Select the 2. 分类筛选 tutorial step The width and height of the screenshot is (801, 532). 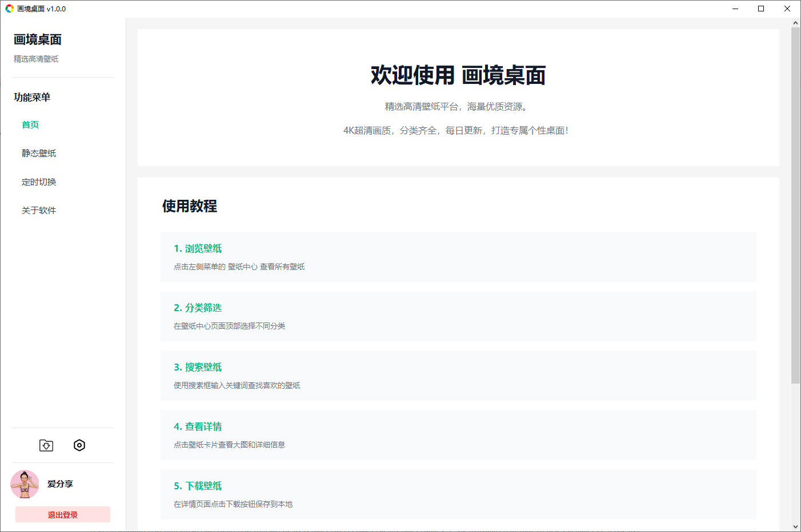tap(458, 316)
